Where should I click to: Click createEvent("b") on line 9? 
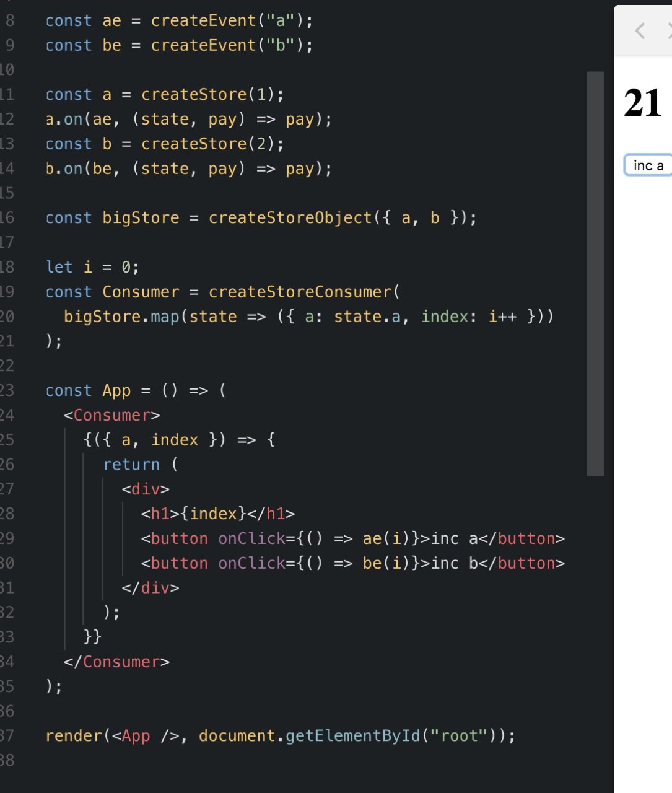227,46
